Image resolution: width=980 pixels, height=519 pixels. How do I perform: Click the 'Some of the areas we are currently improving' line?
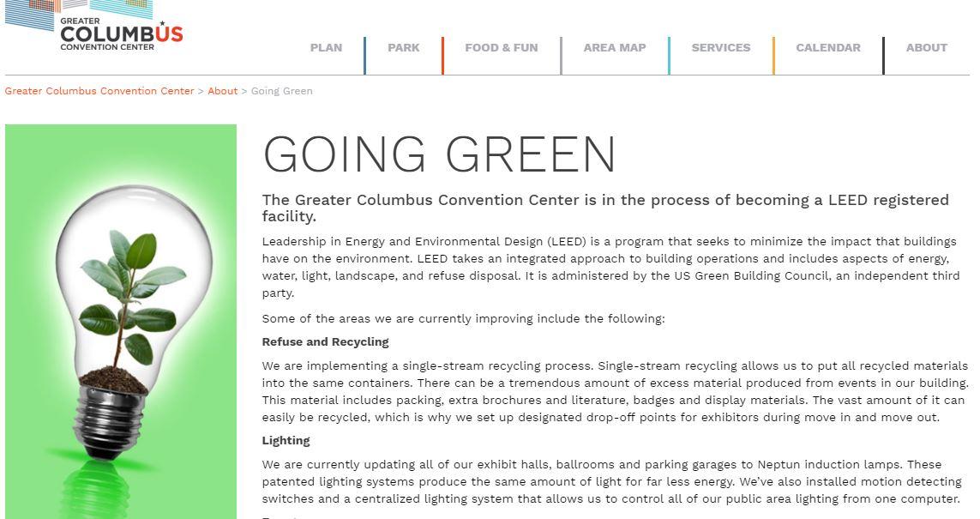[x=463, y=319]
